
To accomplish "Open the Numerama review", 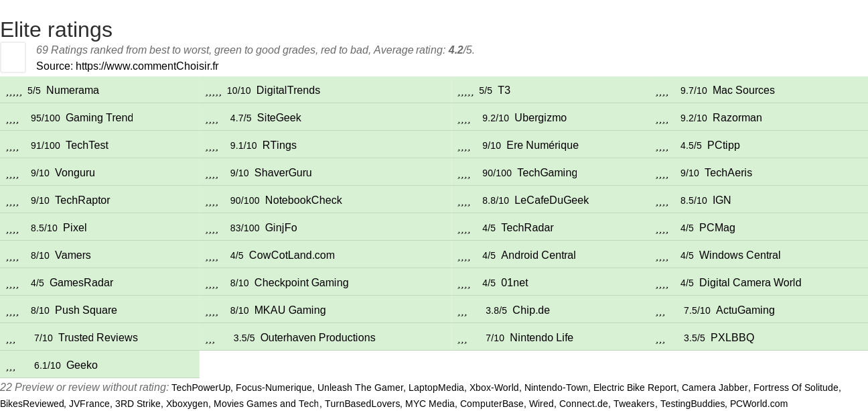I will (72, 90).
